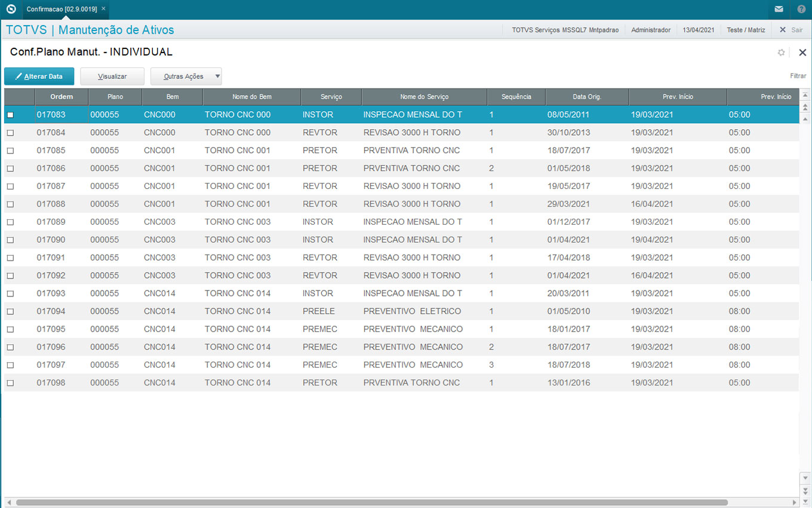Jump to first record using top arrow

805,96
